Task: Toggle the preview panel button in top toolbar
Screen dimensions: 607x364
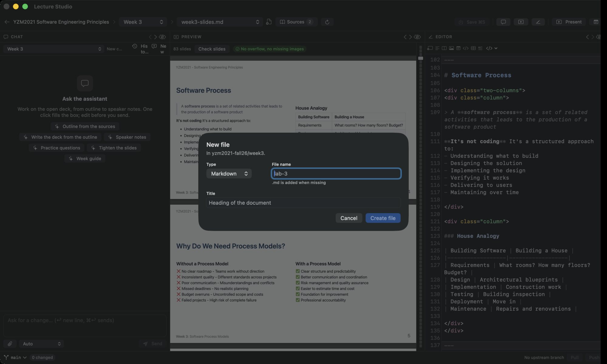Action: 521,22
